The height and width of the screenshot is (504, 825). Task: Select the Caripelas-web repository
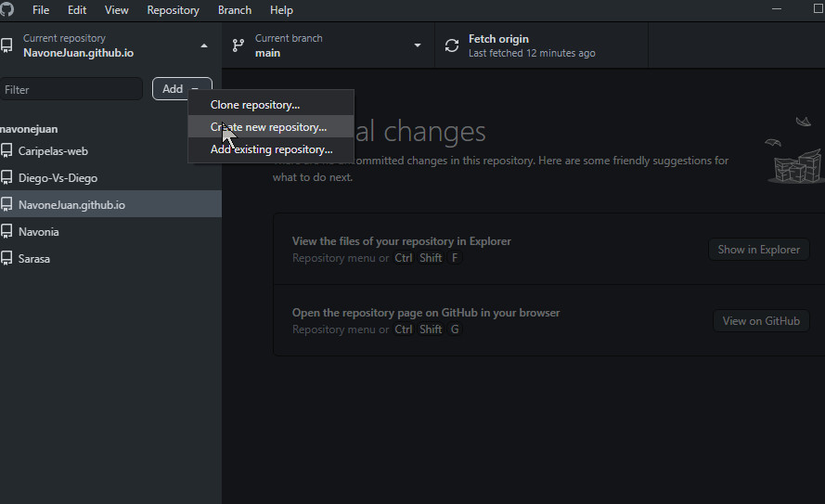click(x=110, y=151)
